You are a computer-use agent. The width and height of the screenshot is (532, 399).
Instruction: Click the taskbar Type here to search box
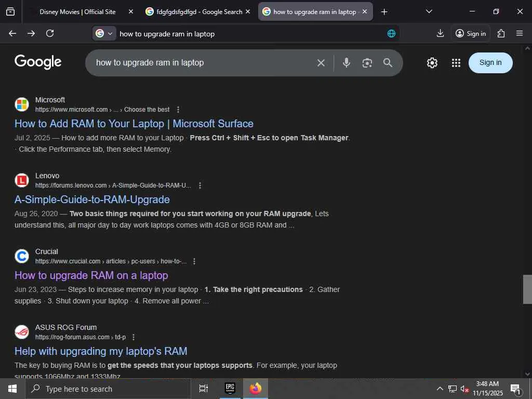tap(108, 389)
